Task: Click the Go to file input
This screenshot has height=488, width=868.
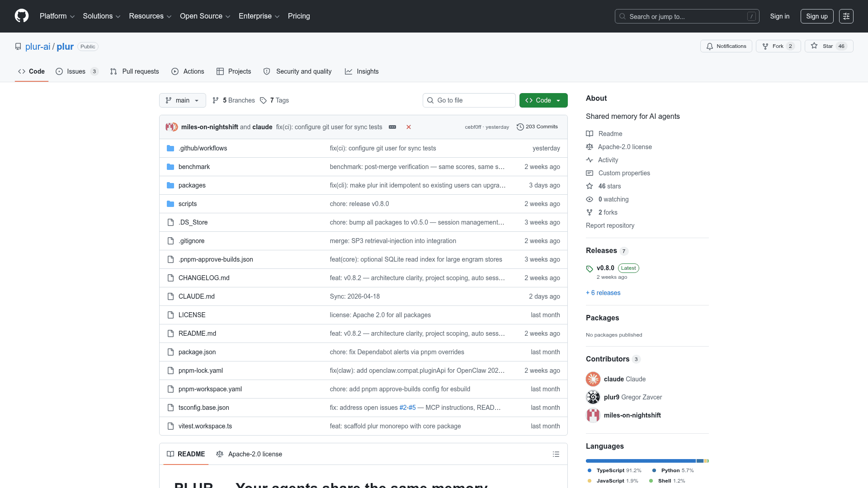Action: (x=469, y=100)
